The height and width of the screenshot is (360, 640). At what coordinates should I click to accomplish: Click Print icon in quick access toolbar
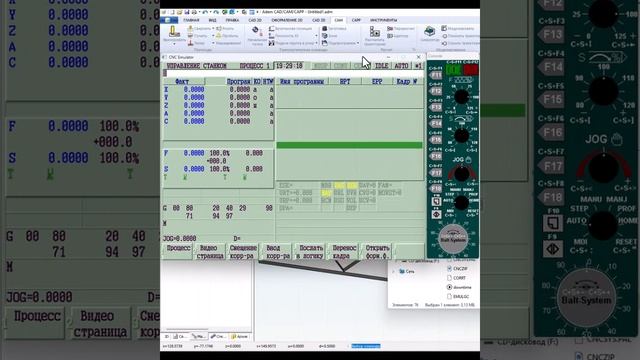click(x=194, y=12)
